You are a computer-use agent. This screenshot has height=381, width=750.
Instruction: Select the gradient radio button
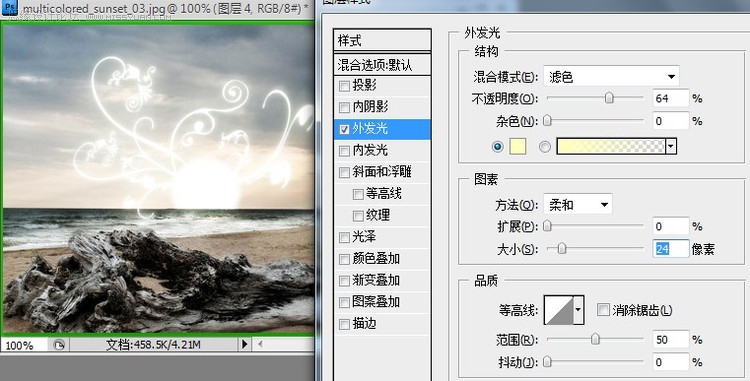coord(545,147)
